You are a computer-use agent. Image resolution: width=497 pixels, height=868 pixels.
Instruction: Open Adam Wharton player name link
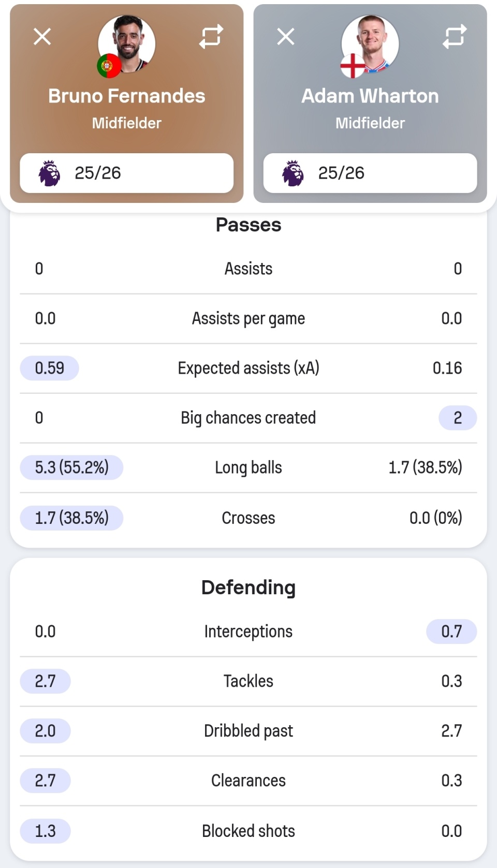tap(370, 96)
